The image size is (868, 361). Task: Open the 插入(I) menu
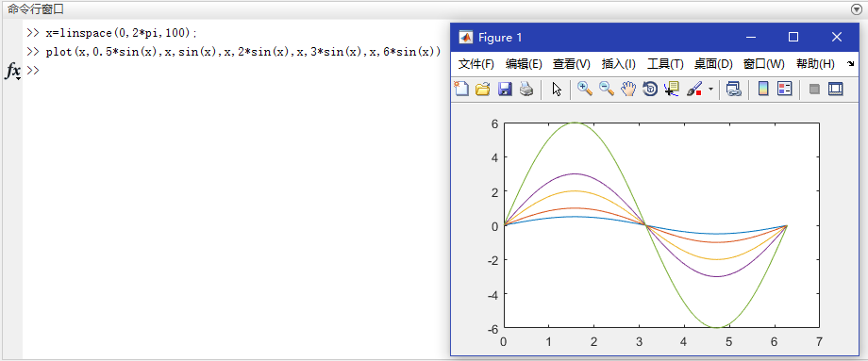618,64
